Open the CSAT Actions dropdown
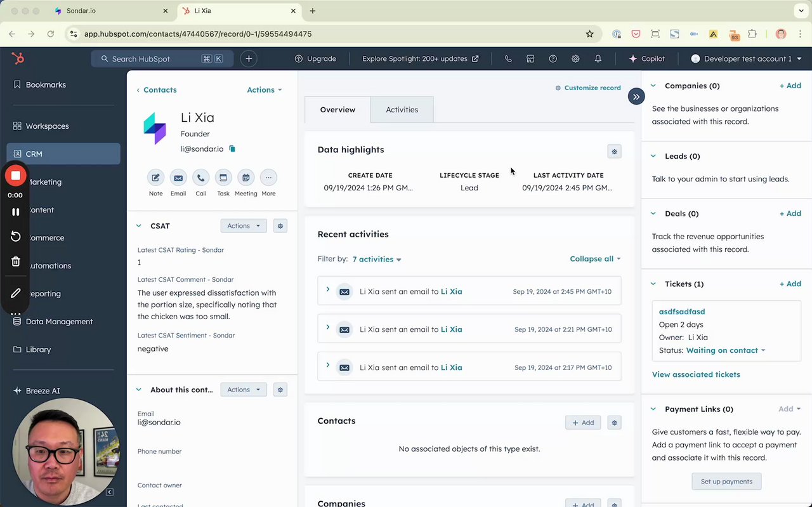 pos(244,226)
